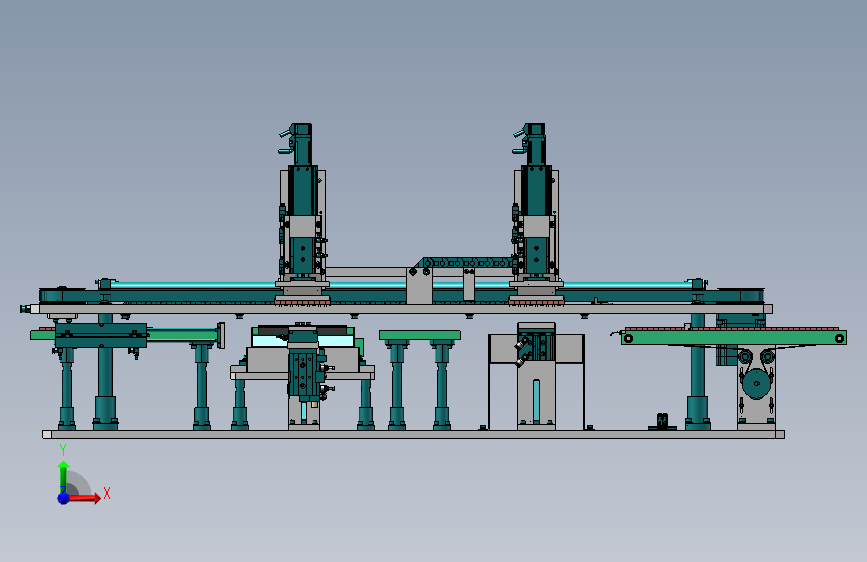Select the black cable drag chain between the heads

click(x=467, y=262)
